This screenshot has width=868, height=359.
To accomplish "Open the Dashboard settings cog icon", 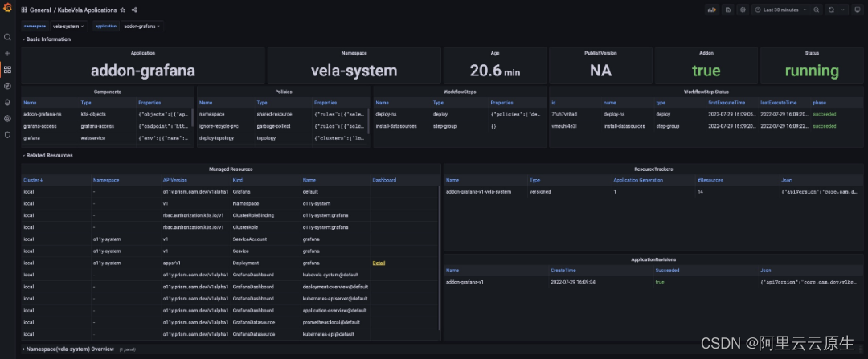I will coord(743,10).
